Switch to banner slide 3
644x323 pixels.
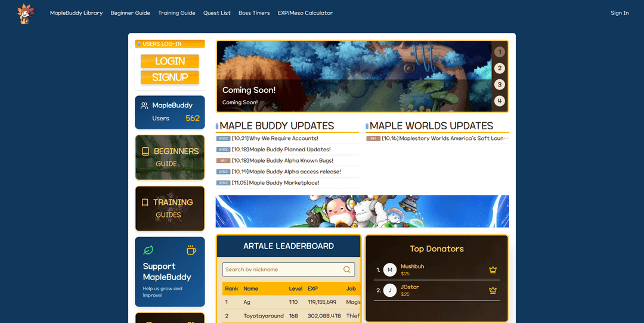point(500,85)
